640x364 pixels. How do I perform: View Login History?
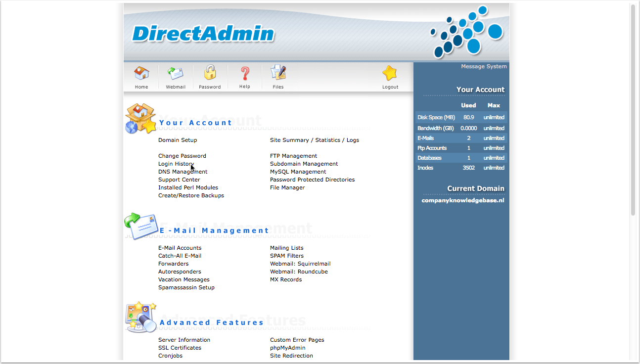(176, 164)
